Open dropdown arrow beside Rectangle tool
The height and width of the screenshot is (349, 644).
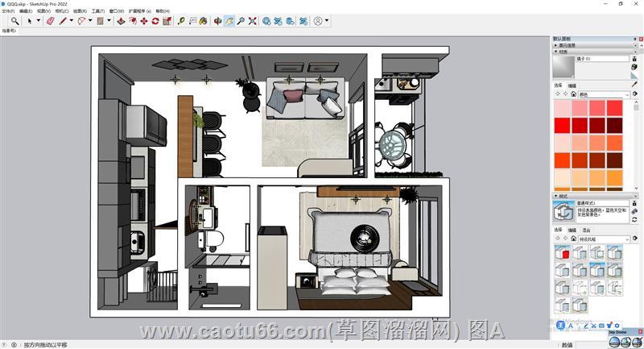(x=109, y=21)
